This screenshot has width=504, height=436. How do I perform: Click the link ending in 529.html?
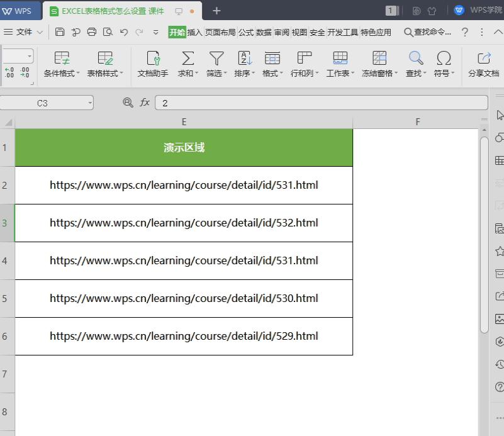pyautogui.click(x=183, y=336)
